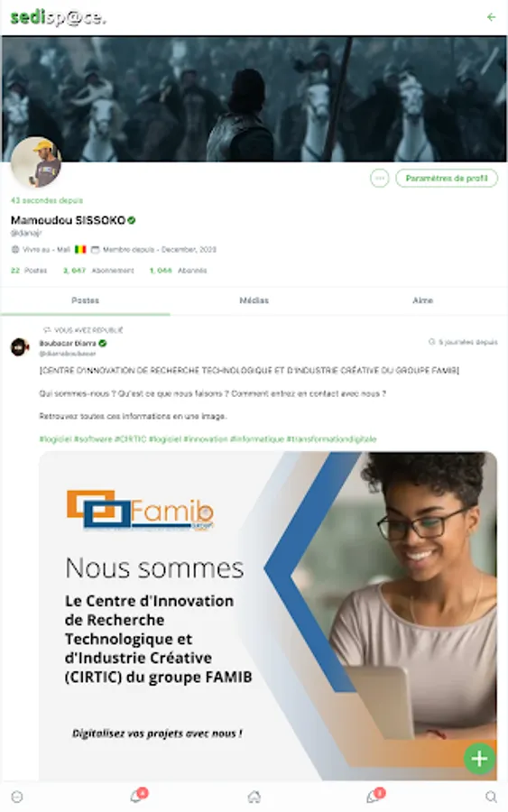Open the home icon in bottom bar
The width and height of the screenshot is (508, 812).
point(254,797)
